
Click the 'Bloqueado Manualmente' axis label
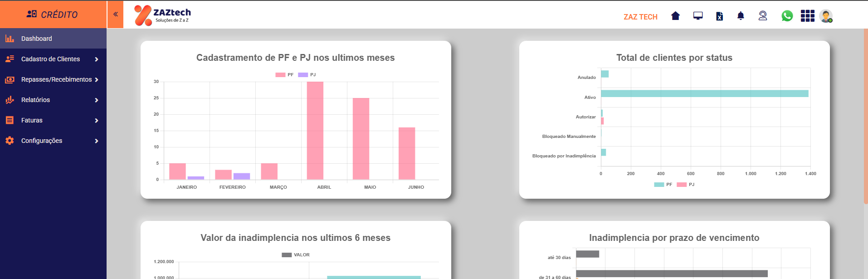click(x=569, y=137)
